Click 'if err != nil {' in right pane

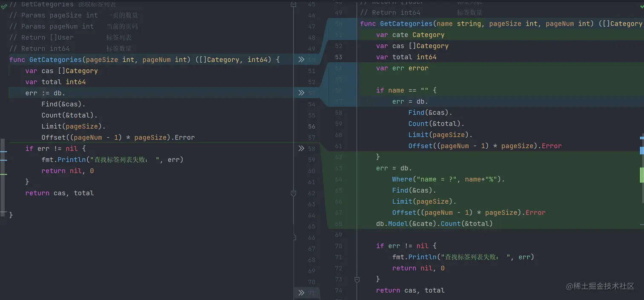406,246
